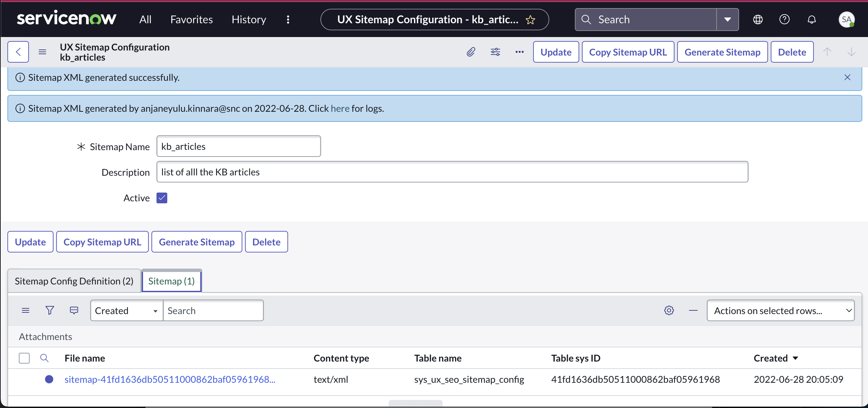Switch to Sitemap Config Definition (2) tab

tap(74, 281)
